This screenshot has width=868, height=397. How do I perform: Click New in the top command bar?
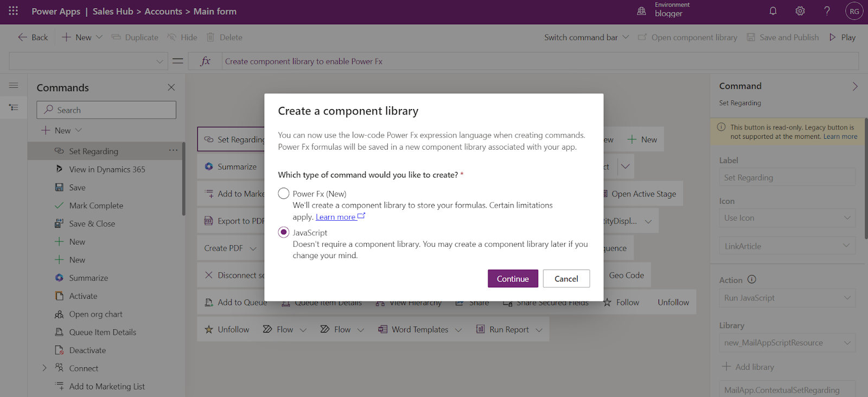point(76,37)
